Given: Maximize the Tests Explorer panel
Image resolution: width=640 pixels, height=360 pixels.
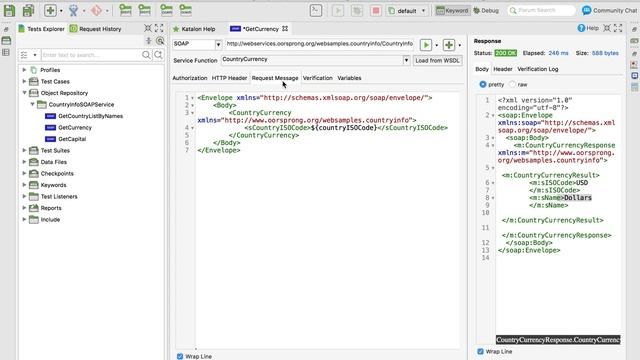Looking at the screenshot, I should 159,28.
